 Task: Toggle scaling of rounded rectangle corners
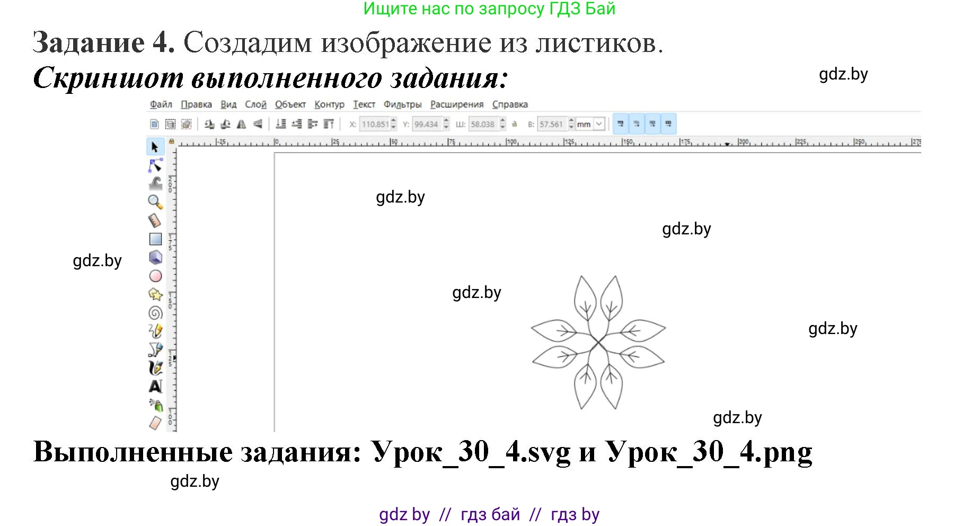pos(636,124)
